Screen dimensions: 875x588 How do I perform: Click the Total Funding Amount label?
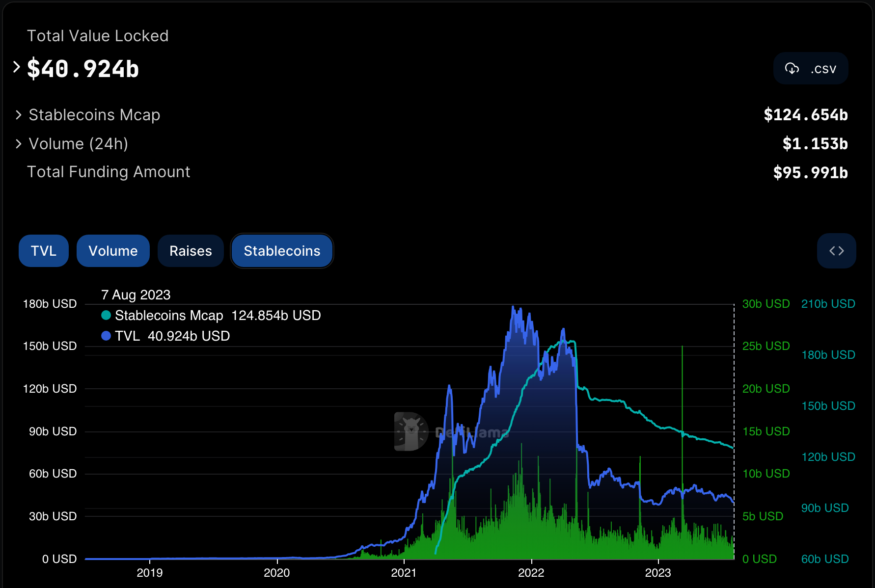coord(109,172)
